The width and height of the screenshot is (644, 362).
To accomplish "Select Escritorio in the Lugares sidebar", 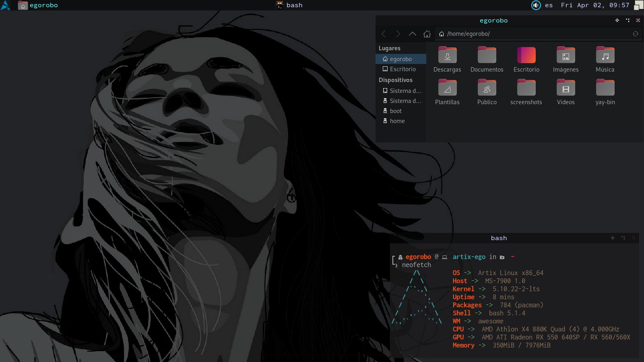I will [x=402, y=69].
